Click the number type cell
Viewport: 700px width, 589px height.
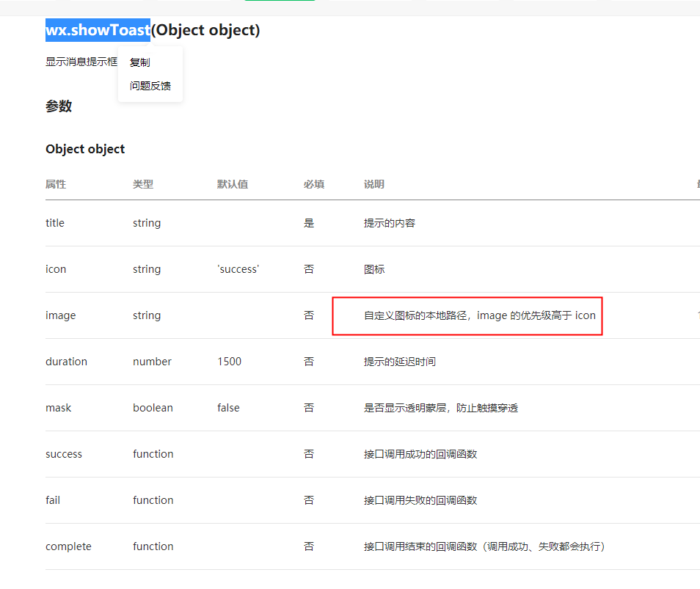[x=152, y=362]
